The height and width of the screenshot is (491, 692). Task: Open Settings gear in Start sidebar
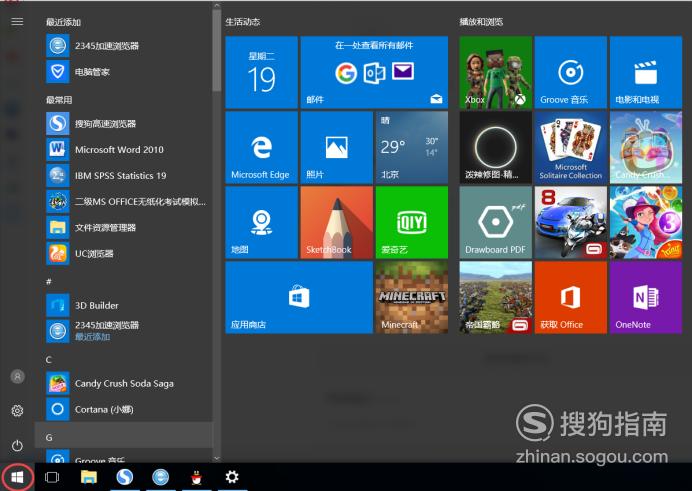17,411
